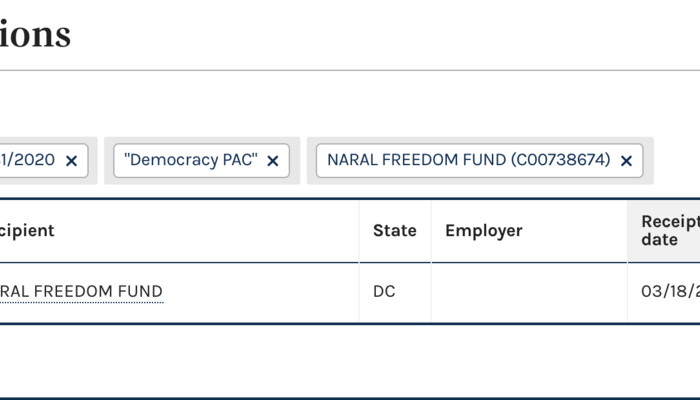Click the blank area below the results table

[350, 360]
